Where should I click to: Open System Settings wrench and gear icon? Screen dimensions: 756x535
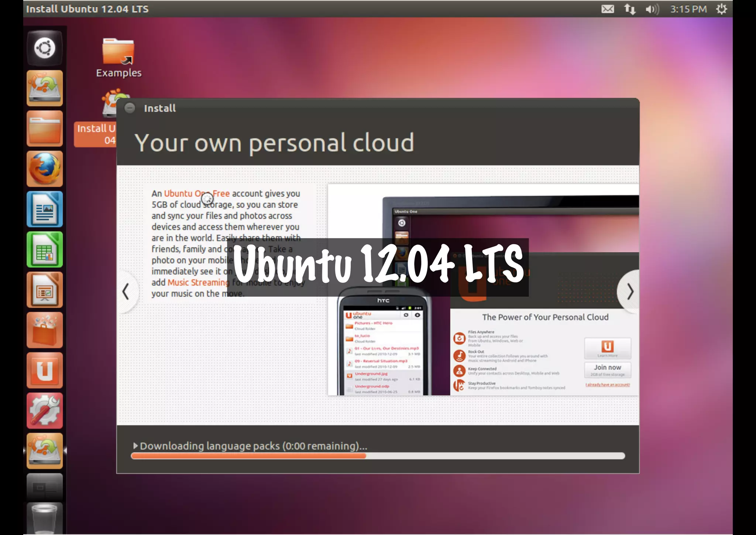[x=45, y=410]
